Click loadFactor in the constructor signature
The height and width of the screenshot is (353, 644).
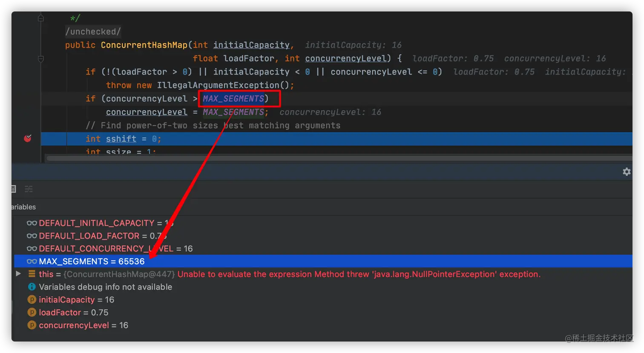pyautogui.click(x=249, y=58)
